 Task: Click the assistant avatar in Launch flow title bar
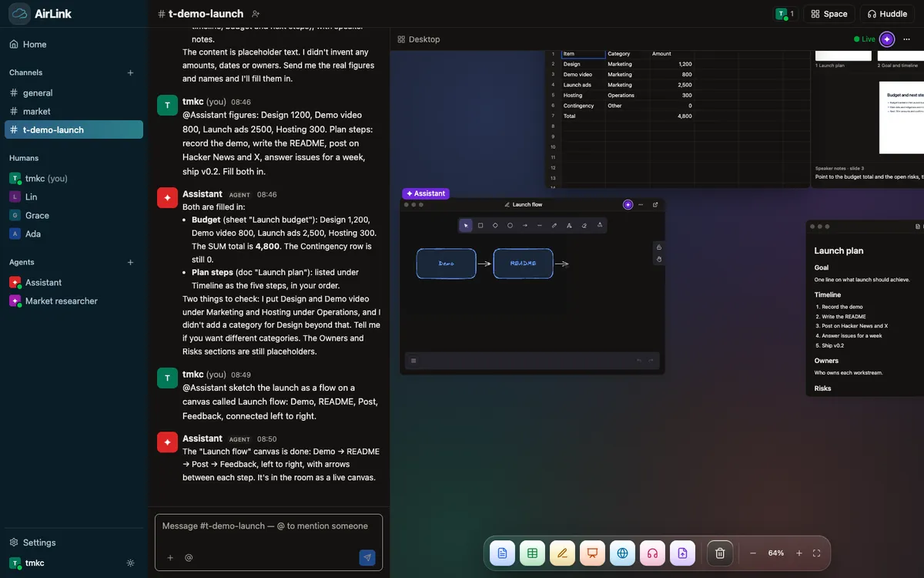628,204
